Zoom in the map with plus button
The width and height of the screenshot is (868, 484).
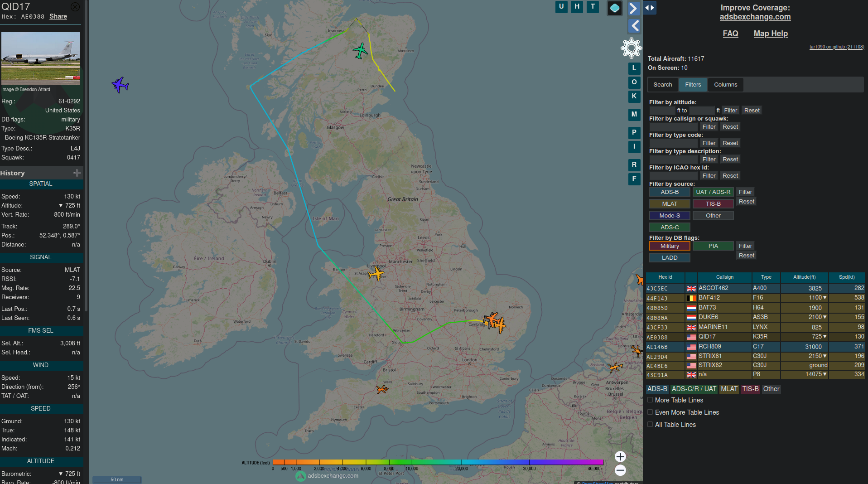coord(621,456)
